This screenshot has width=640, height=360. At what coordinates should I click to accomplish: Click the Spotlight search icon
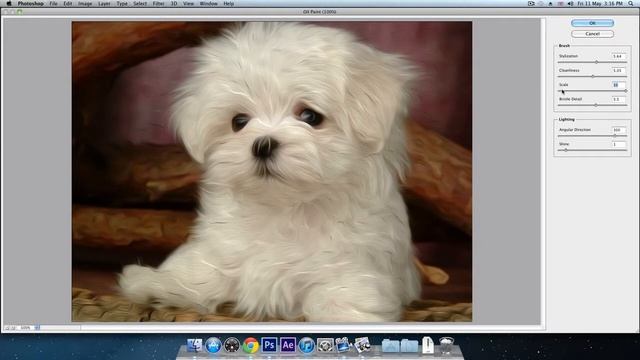[x=631, y=4]
